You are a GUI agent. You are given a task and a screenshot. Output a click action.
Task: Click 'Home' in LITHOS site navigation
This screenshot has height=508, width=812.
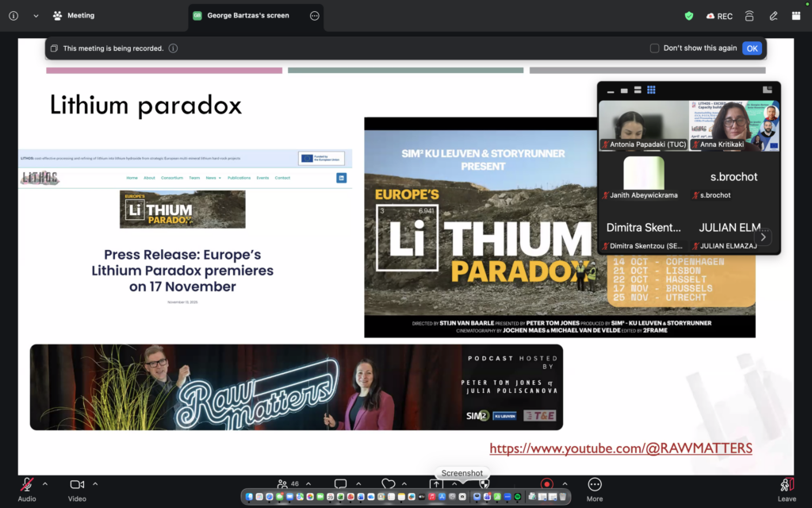click(132, 178)
